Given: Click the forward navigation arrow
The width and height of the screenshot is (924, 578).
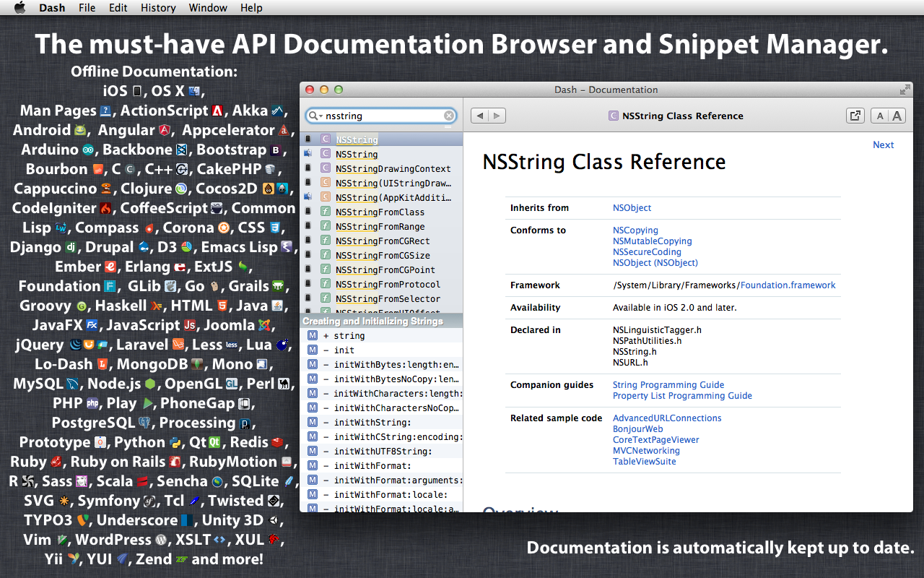Looking at the screenshot, I should click(497, 116).
